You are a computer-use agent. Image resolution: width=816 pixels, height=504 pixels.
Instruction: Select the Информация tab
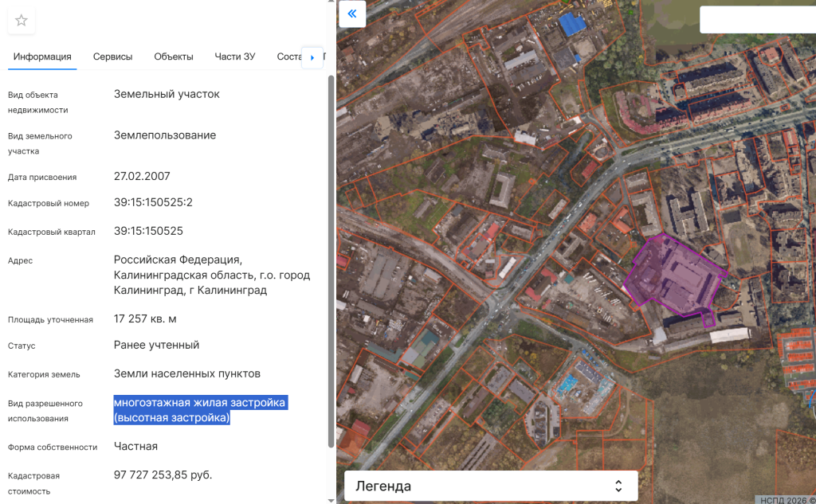coord(42,57)
